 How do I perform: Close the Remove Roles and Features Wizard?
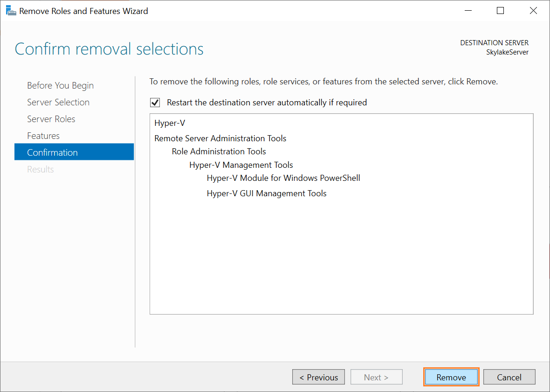click(x=533, y=11)
